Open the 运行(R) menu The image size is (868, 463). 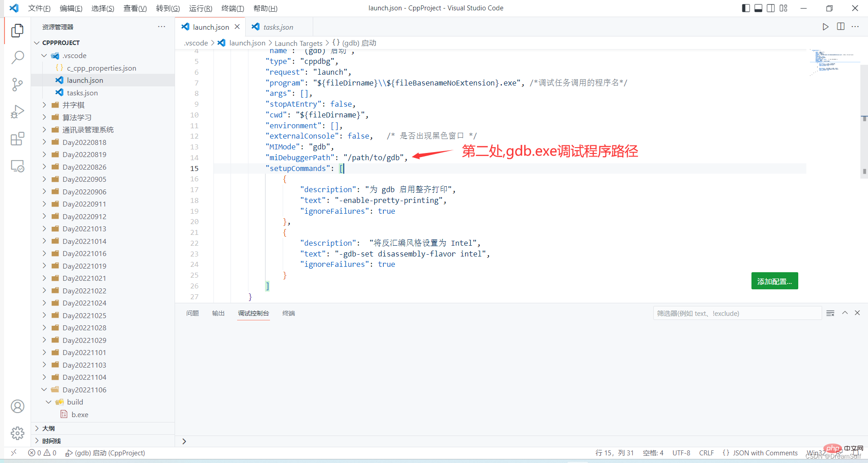click(200, 8)
